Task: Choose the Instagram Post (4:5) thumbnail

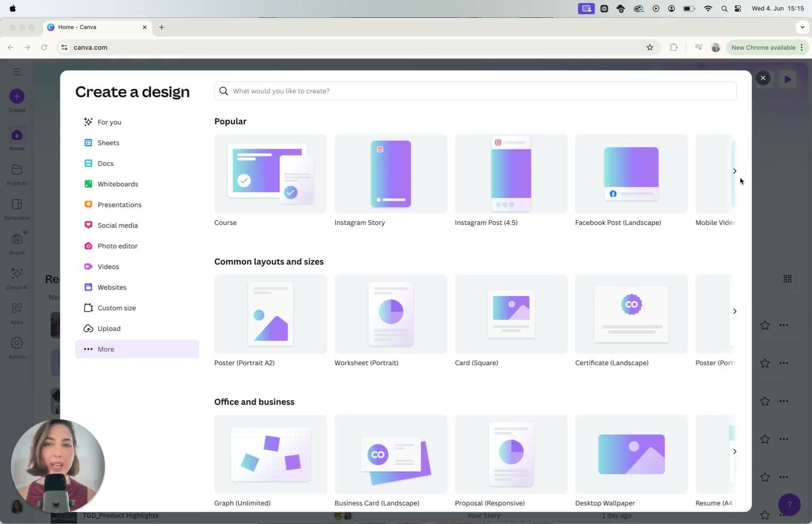Action: pos(511,174)
